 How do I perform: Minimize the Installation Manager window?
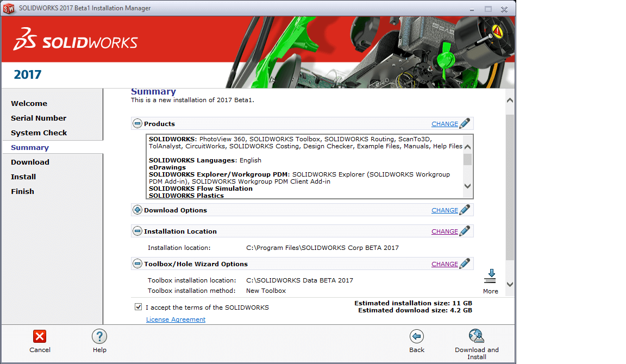click(472, 9)
